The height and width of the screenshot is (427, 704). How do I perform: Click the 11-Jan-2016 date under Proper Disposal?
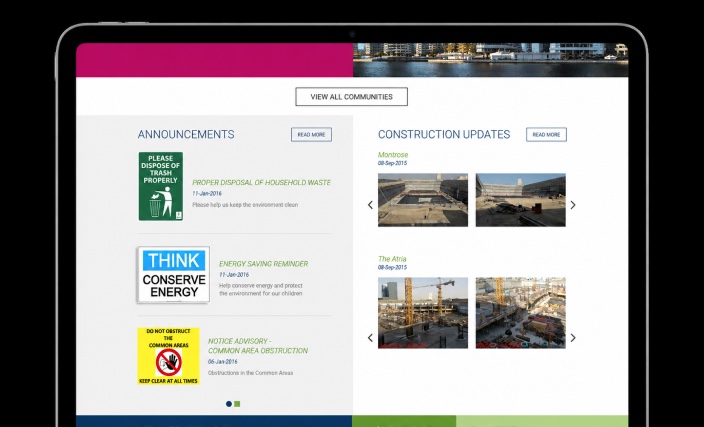(207, 194)
